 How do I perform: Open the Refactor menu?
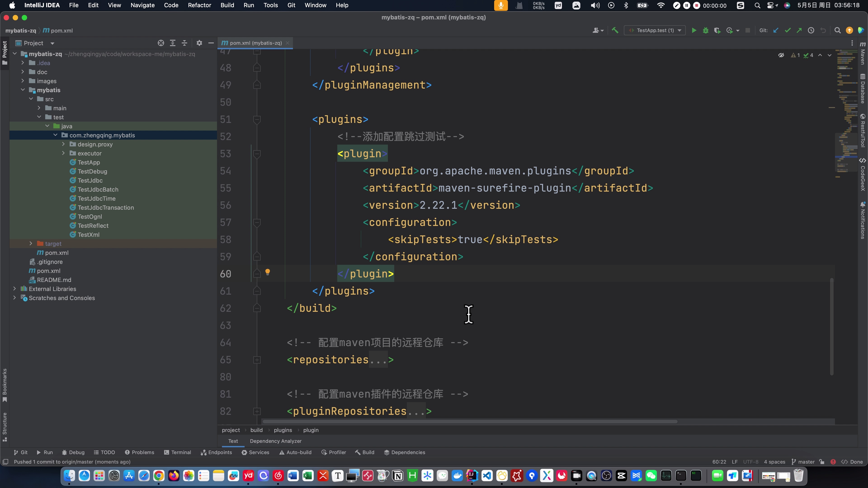[199, 5]
